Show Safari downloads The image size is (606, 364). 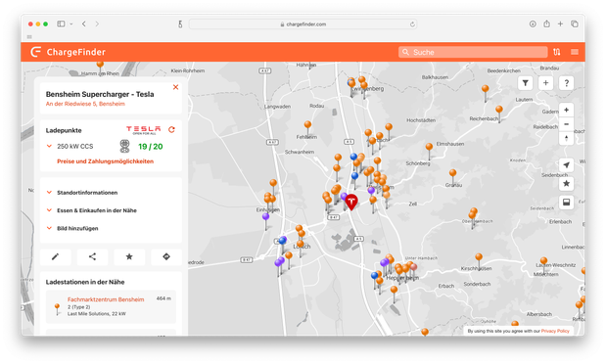(533, 23)
